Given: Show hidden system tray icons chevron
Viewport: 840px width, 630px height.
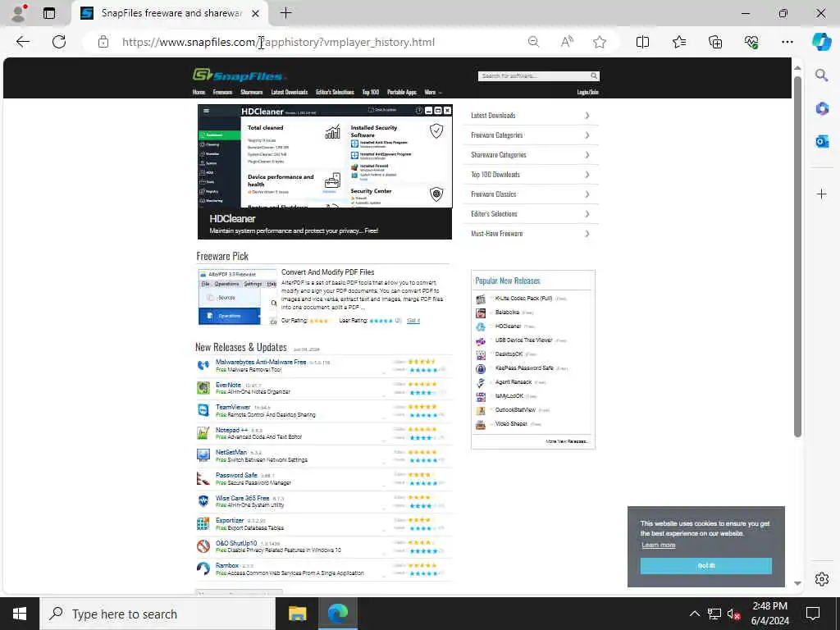Looking at the screenshot, I should [694, 614].
